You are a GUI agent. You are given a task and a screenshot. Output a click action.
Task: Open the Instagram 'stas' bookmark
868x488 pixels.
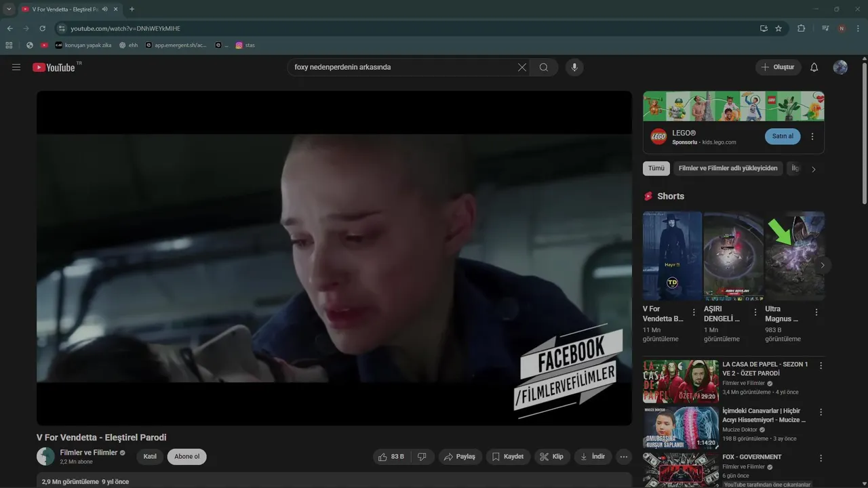tap(245, 45)
